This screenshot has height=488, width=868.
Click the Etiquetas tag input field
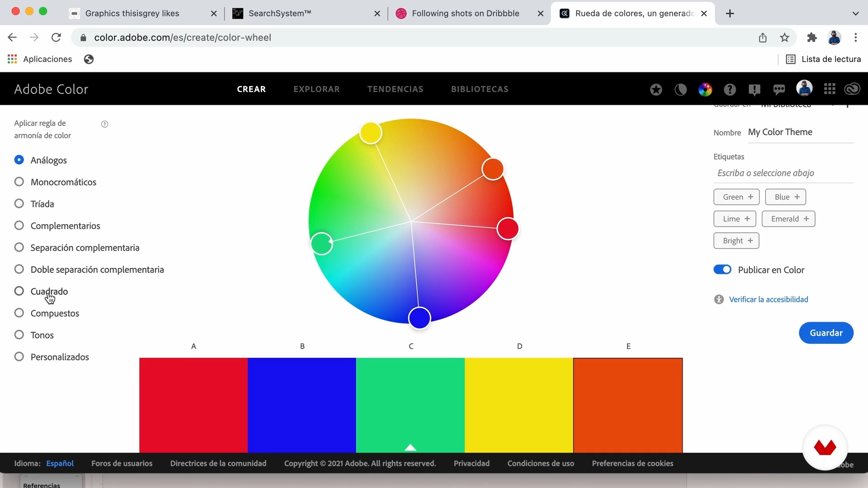coord(783,173)
